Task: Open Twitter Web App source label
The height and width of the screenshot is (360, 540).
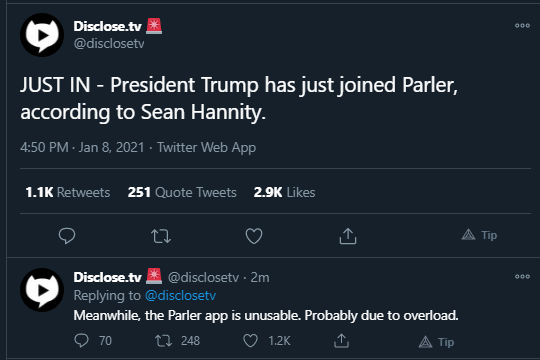Action: (x=207, y=147)
